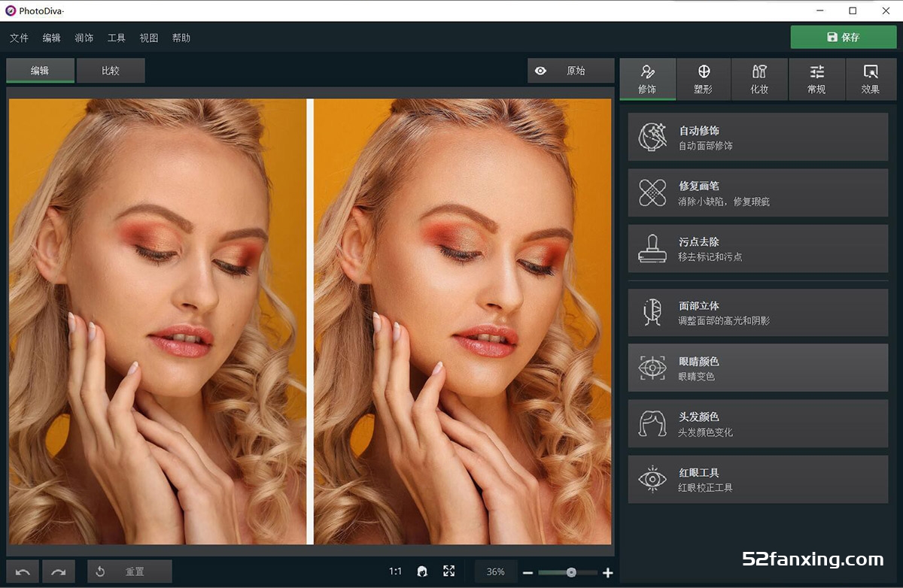The height and width of the screenshot is (588, 903).
Task: Choose 自动修饰 auto retouch tool
Action: 758,137
